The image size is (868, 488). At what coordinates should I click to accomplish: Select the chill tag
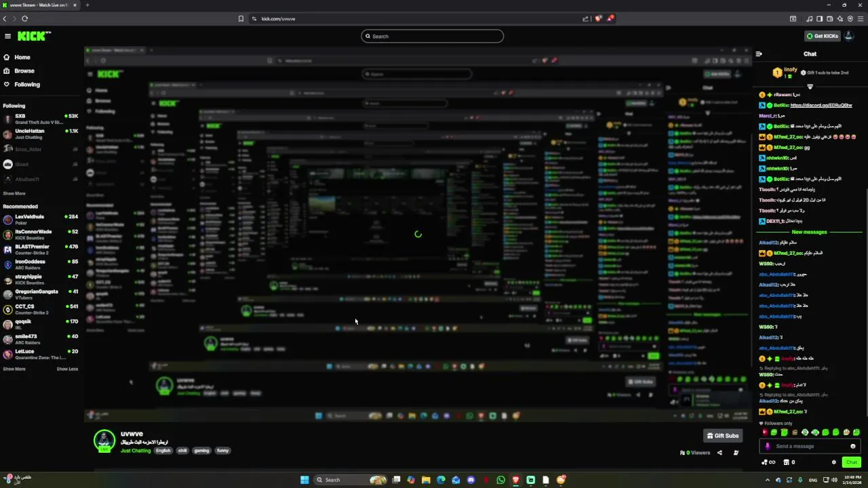(182, 451)
